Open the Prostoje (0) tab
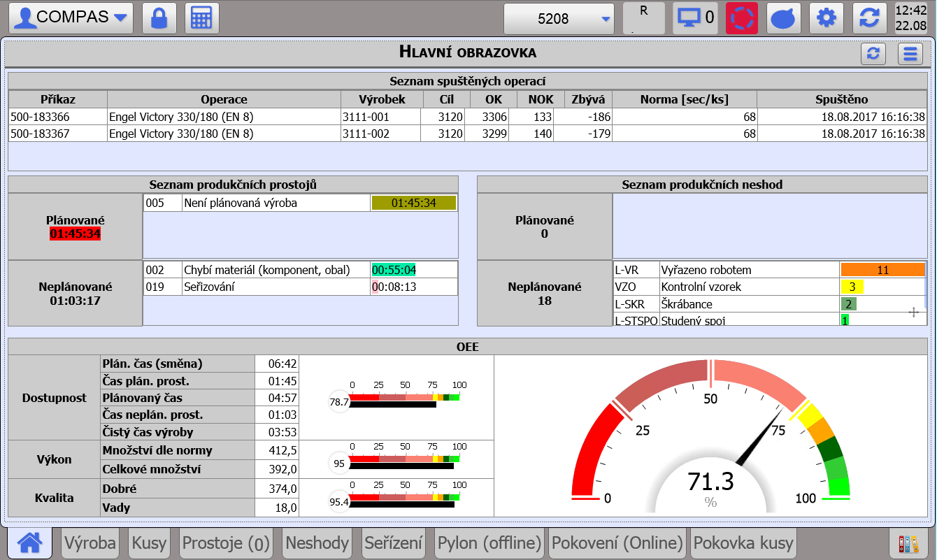937x560 pixels. pos(226,543)
